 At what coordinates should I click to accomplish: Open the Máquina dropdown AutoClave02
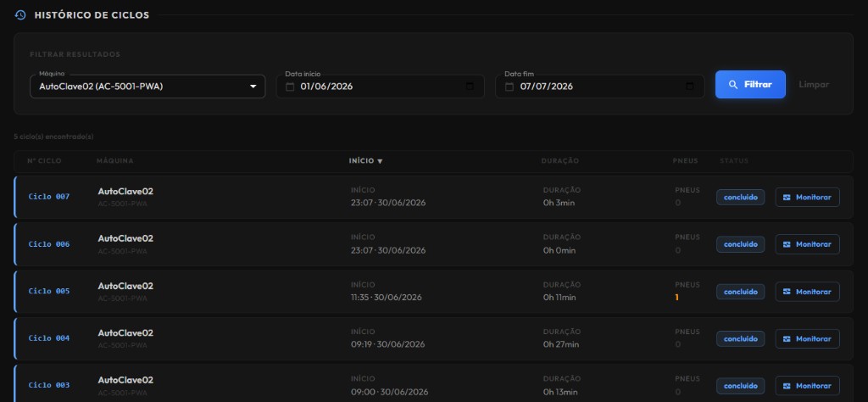[147, 87]
